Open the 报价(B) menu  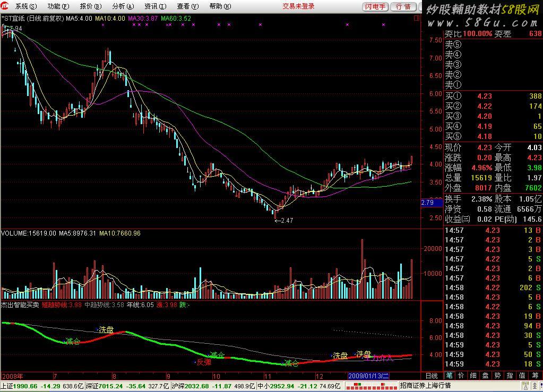(x=91, y=6)
